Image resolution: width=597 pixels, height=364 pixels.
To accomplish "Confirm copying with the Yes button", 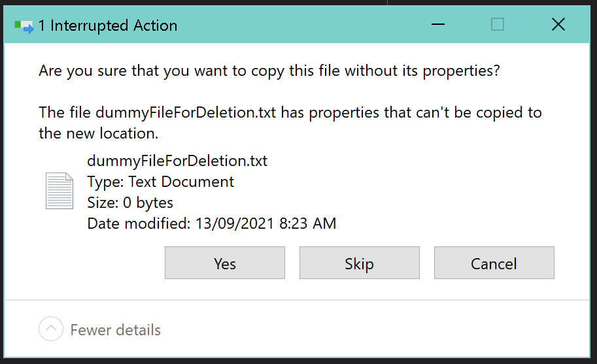I will [224, 263].
